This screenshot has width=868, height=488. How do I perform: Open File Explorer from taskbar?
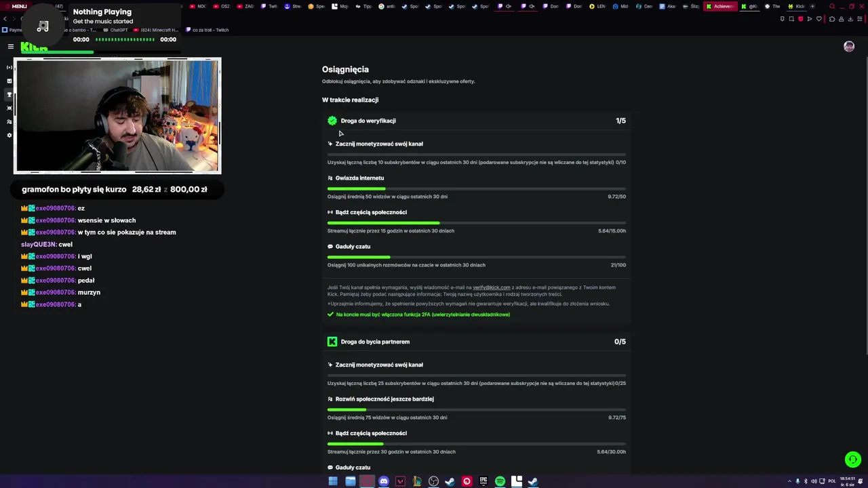350,481
